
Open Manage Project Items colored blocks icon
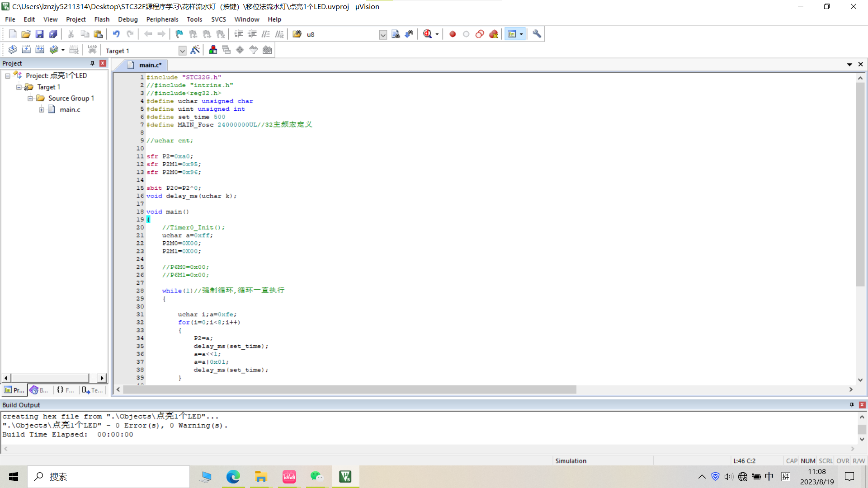tap(213, 50)
